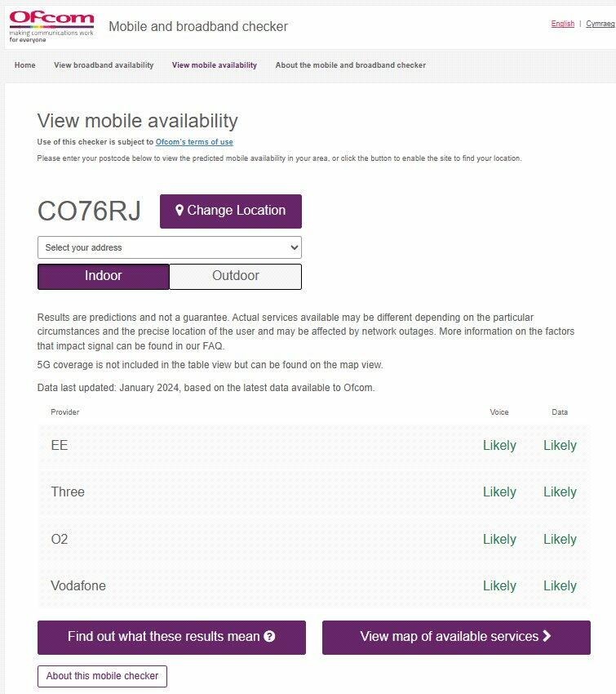
Task: Click the question mark help icon
Action: point(269,637)
